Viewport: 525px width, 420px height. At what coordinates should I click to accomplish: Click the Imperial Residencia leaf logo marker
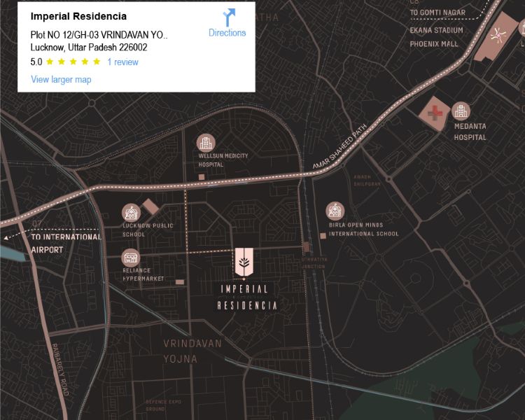pos(244,262)
